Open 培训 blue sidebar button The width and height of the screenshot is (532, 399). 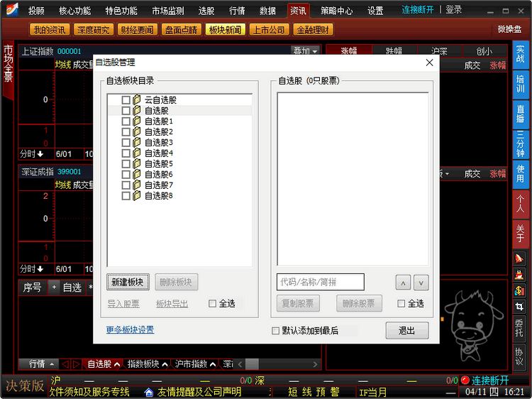pyautogui.click(x=520, y=84)
